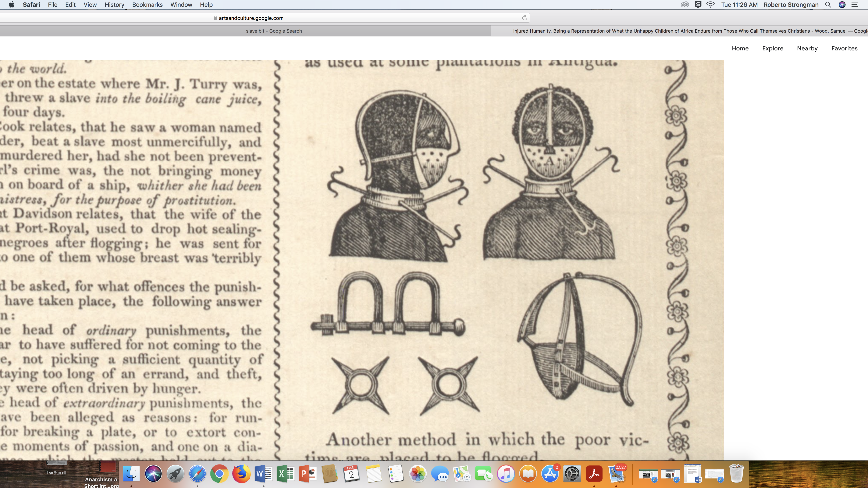Open Notification Center list icon
The image size is (868, 488).
(854, 5)
